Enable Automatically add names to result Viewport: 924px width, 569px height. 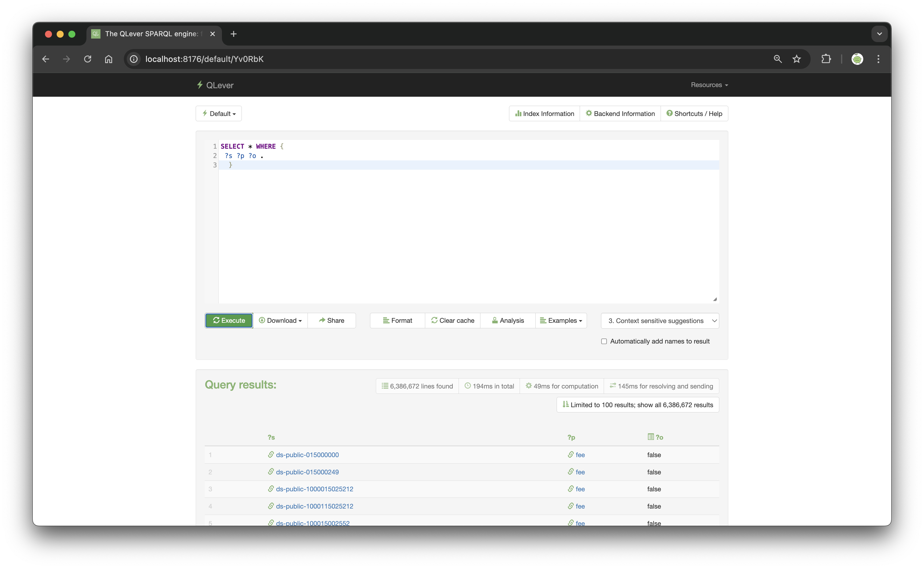pos(604,341)
